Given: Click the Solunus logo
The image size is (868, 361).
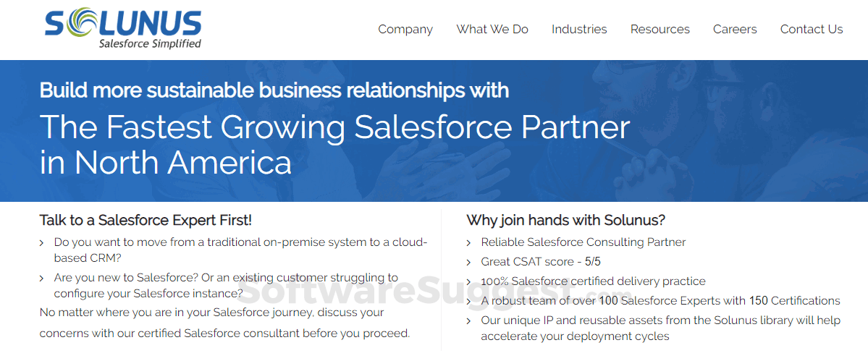Looking at the screenshot, I should click(122, 23).
